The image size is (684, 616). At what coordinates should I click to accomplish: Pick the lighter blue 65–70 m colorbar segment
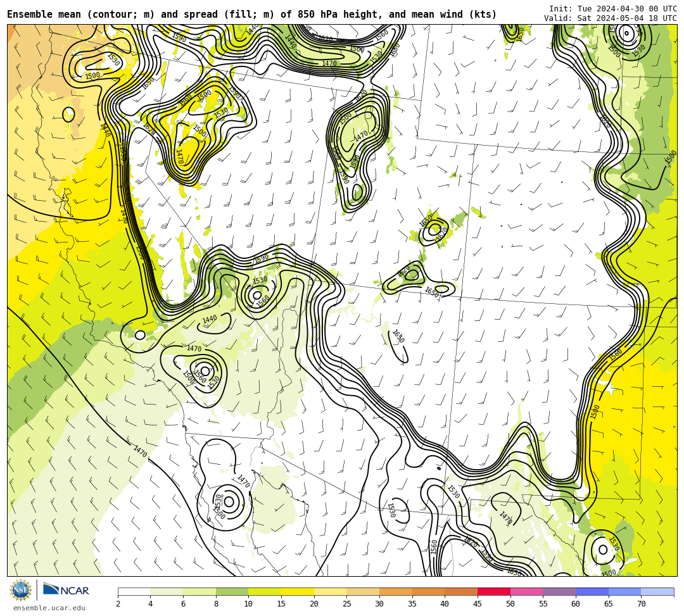tap(624, 591)
